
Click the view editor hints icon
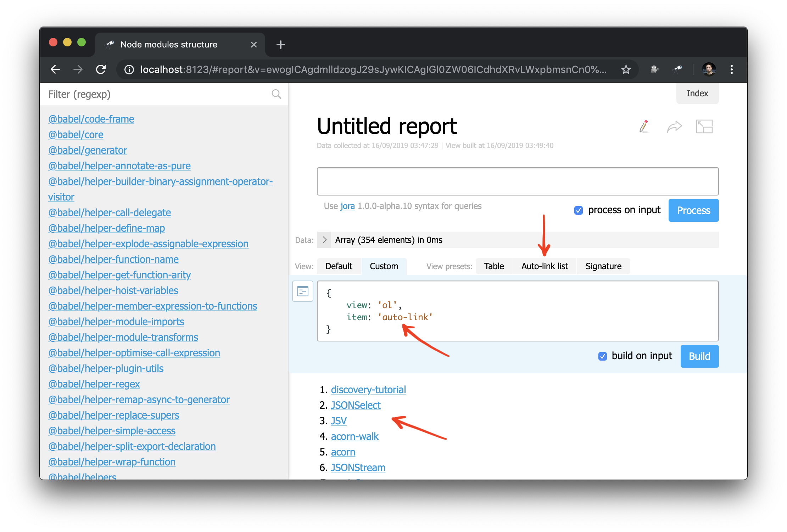(302, 292)
